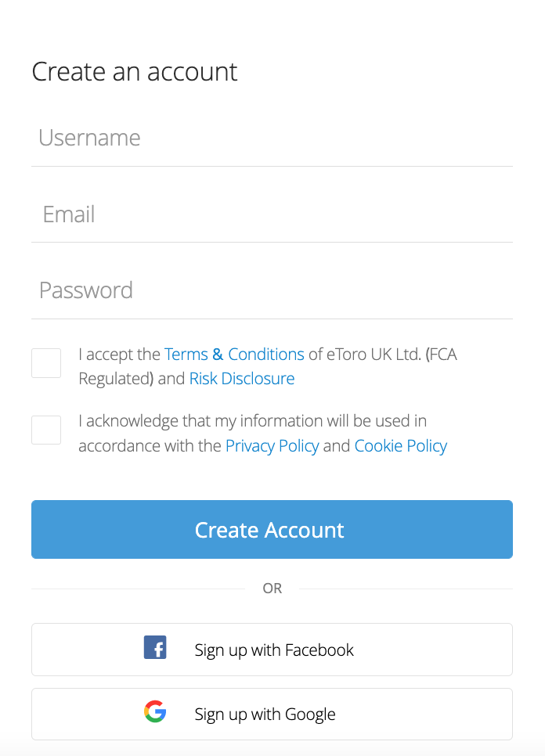Submit with the Create Account button
The width and height of the screenshot is (545, 756).
click(272, 529)
